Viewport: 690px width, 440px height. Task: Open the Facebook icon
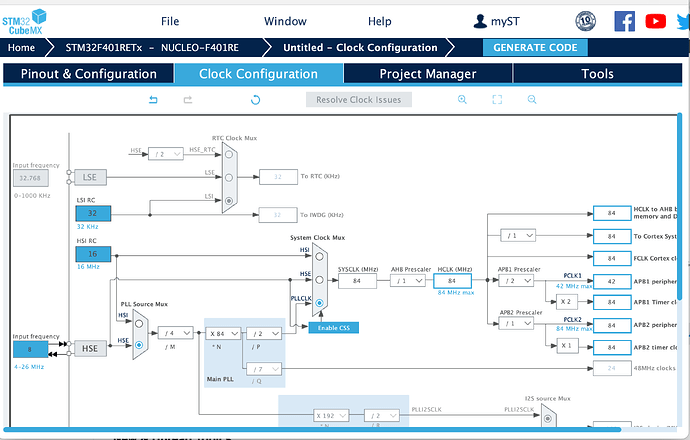pyautogui.click(x=624, y=21)
